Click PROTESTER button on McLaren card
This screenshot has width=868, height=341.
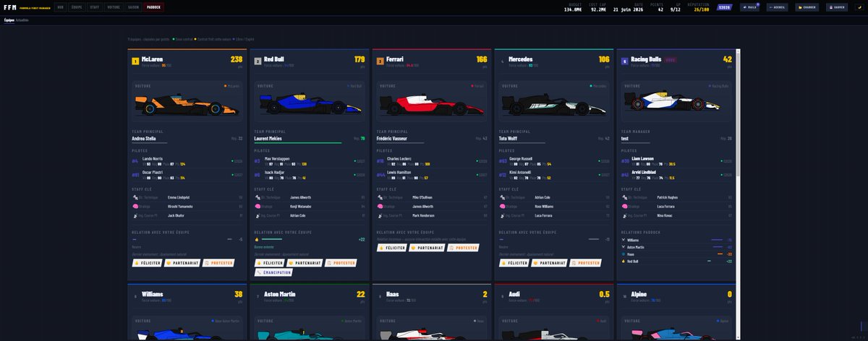click(x=218, y=263)
